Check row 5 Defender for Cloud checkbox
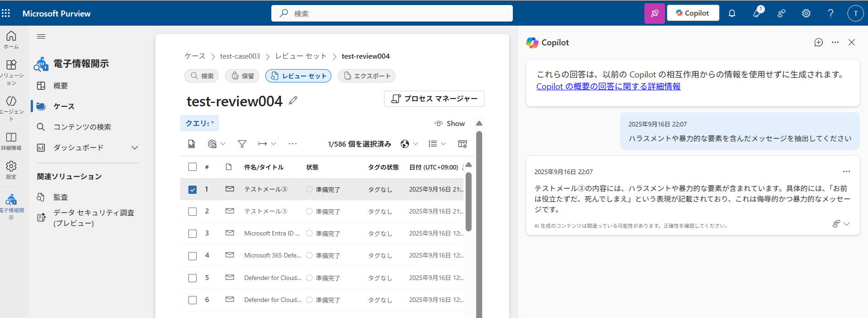This screenshot has width=868, height=318. click(192, 278)
